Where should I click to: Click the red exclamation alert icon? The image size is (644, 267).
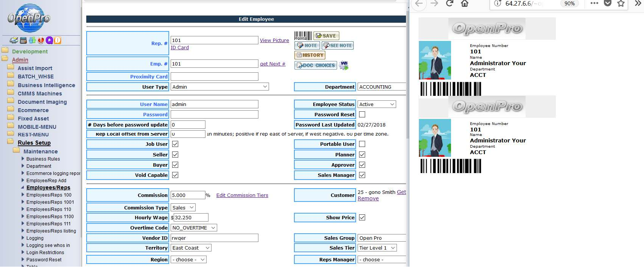point(41,41)
